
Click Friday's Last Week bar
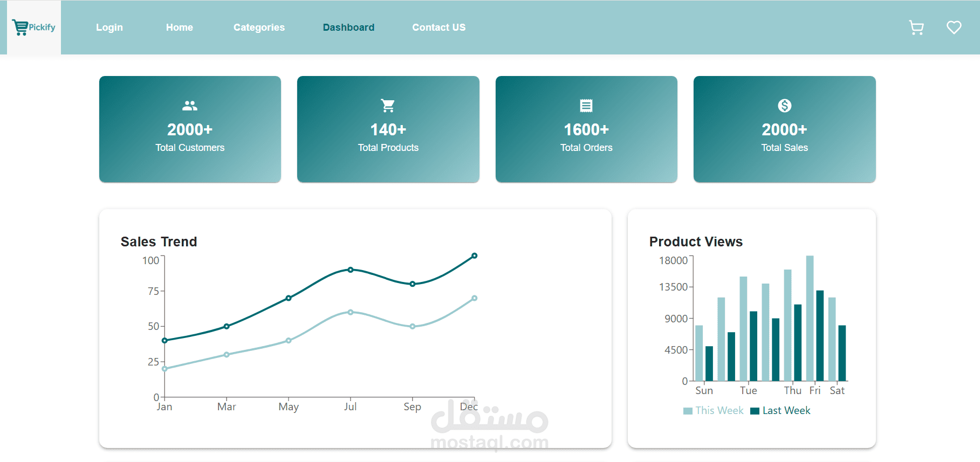(x=820, y=336)
